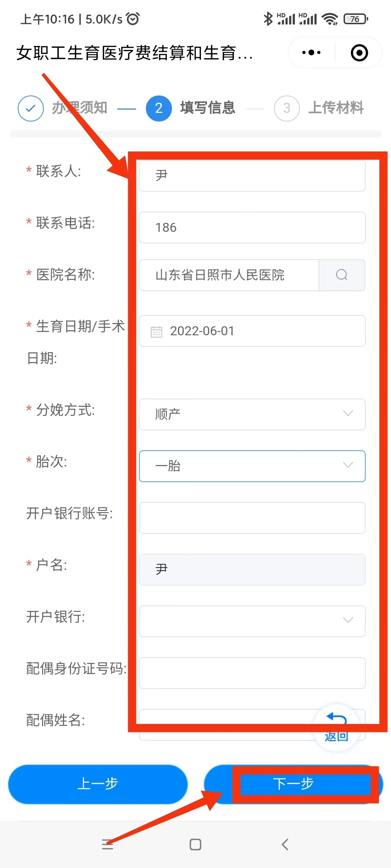The height and width of the screenshot is (868, 391).
Task: Tap the Android back arrow icon
Action: [285, 844]
